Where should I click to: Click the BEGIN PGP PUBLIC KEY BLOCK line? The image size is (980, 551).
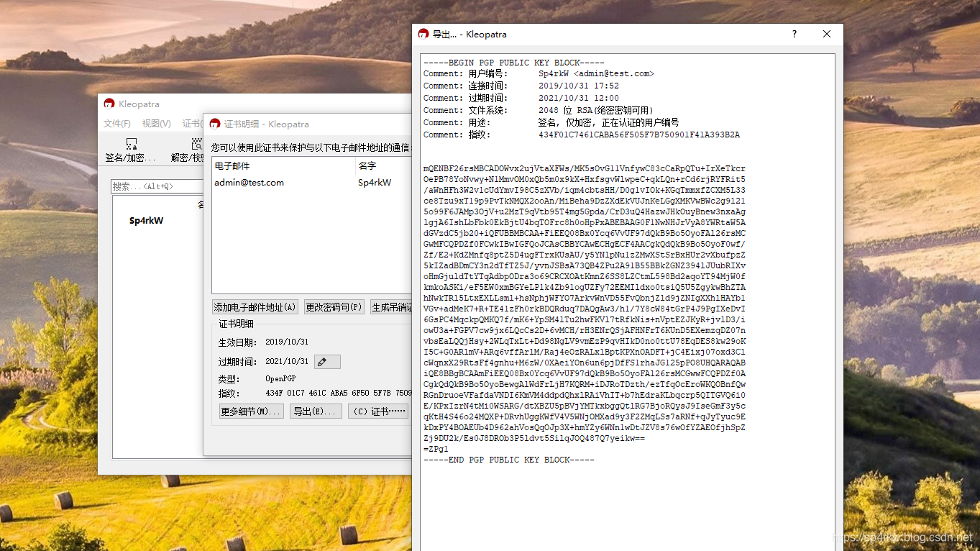point(514,63)
